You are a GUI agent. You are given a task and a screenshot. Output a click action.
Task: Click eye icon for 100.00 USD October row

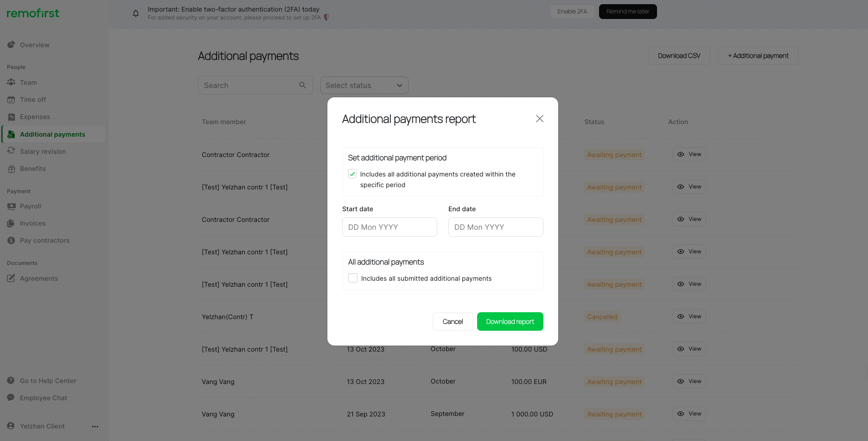(681, 349)
